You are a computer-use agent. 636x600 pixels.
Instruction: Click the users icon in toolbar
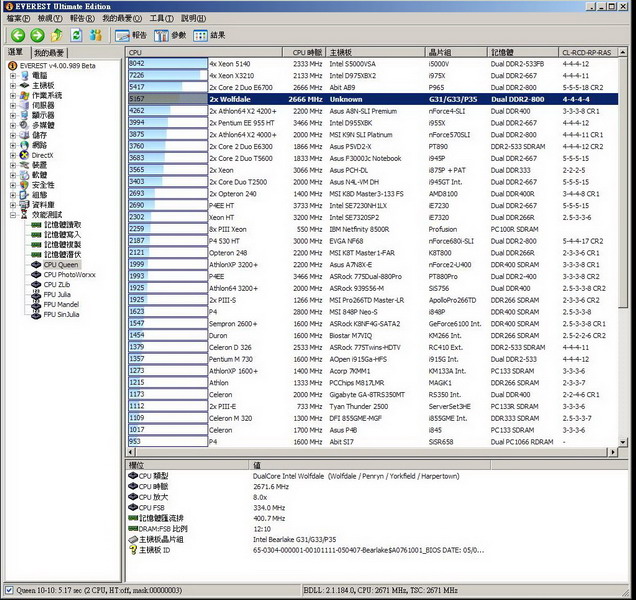pos(96,35)
